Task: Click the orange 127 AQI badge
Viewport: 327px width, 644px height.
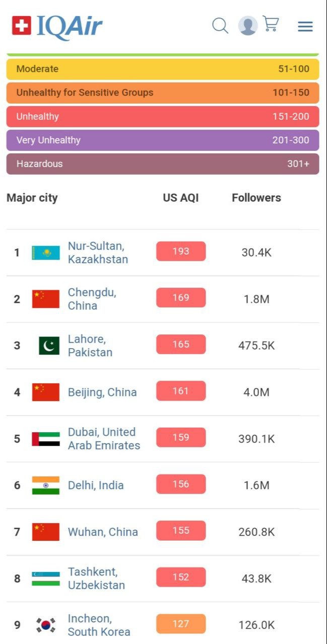Action: click(181, 624)
